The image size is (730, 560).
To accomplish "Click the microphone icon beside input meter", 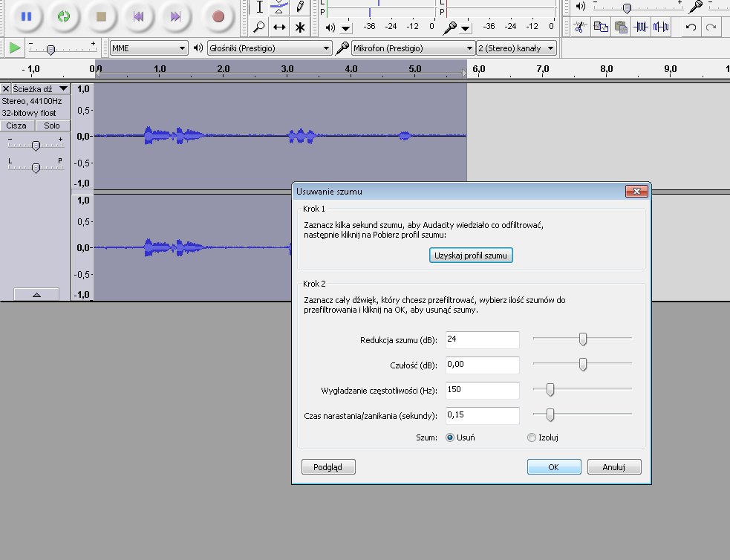I will click(450, 28).
